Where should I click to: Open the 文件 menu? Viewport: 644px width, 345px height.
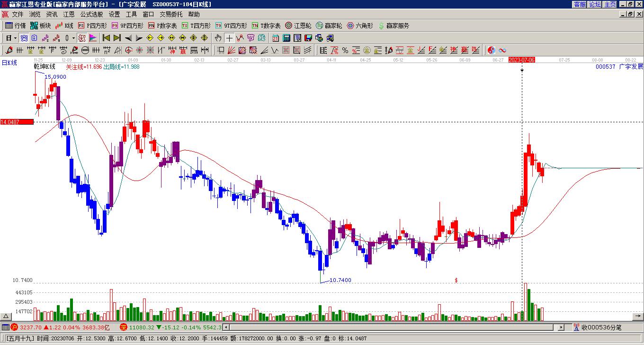(18, 15)
